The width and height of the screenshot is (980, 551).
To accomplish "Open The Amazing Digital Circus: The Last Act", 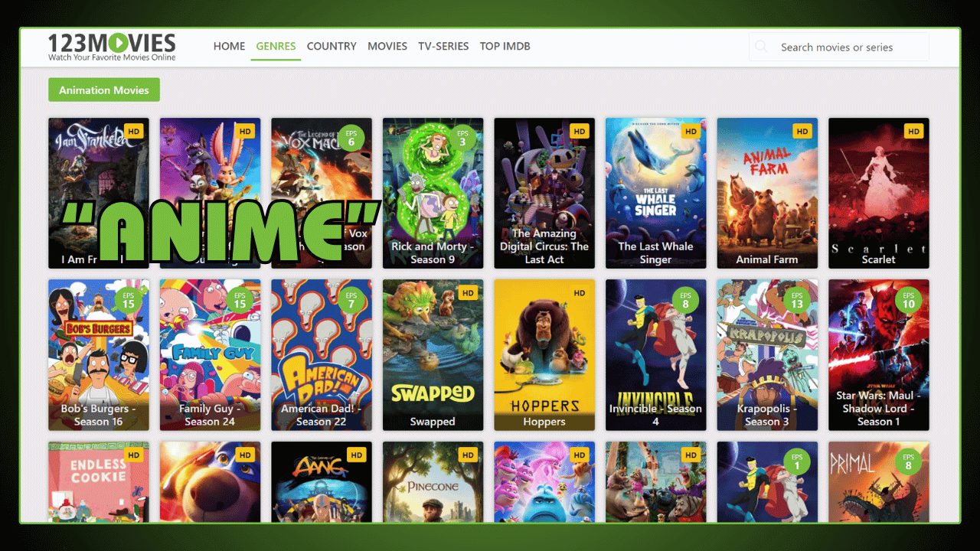I will 544,246.
